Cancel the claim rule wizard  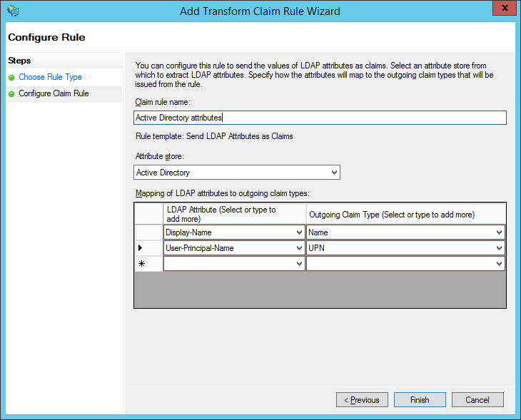coord(477,400)
